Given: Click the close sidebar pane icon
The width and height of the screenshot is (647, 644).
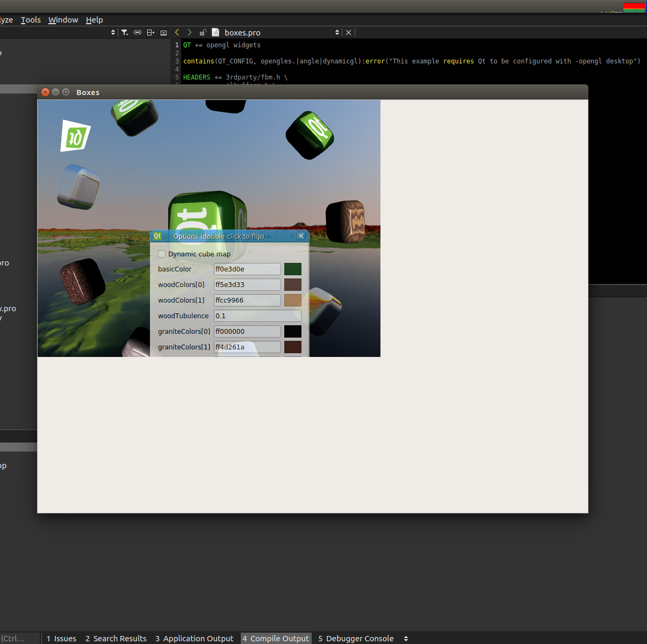Looking at the screenshot, I should coord(164,33).
